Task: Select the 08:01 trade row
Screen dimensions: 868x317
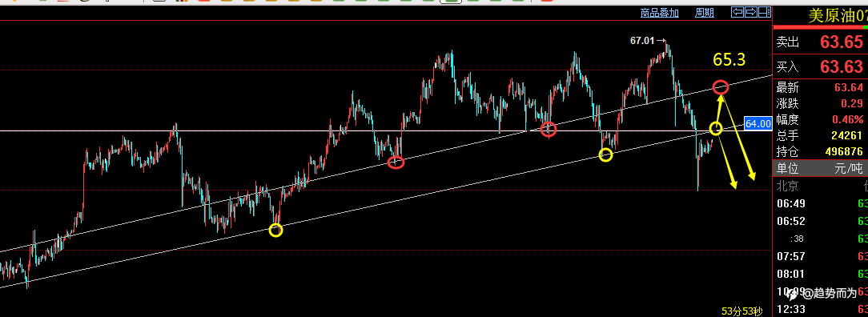Action: pyautogui.click(x=821, y=274)
